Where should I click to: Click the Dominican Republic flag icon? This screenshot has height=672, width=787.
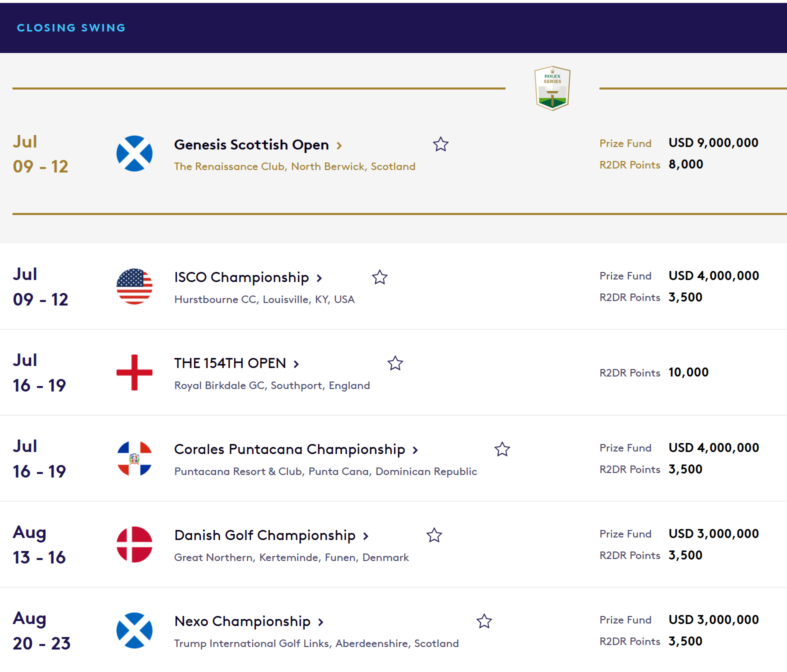pos(134,458)
